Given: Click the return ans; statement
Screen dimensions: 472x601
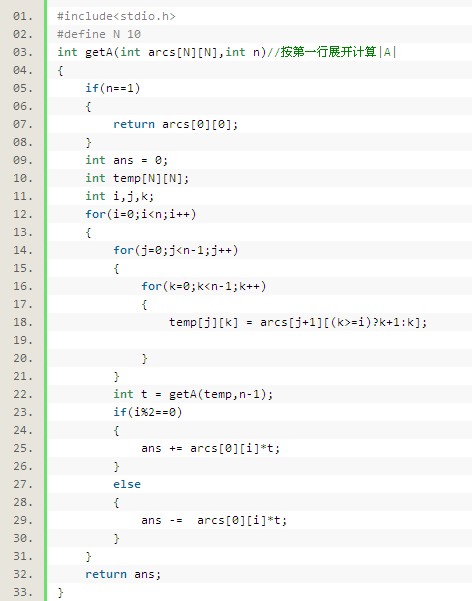Looking at the screenshot, I should (123, 575).
